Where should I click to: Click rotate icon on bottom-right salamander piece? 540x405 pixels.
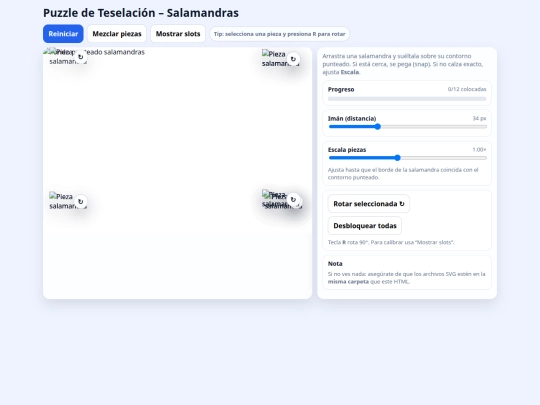(x=293, y=199)
